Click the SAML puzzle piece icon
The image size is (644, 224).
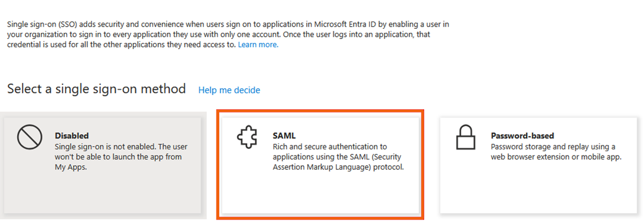pos(247,137)
